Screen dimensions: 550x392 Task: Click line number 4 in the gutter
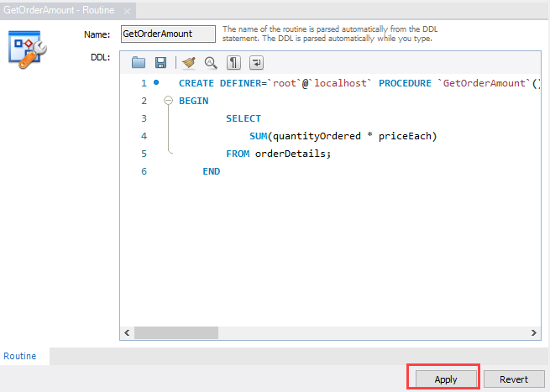(144, 136)
